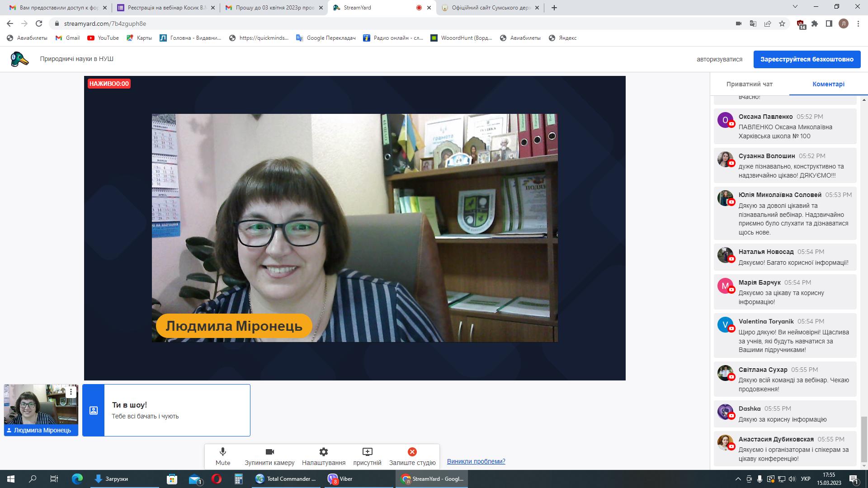Open three-dot menu on camera thumbnail
This screenshot has height=488, width=868.
(x=71, y=392)
